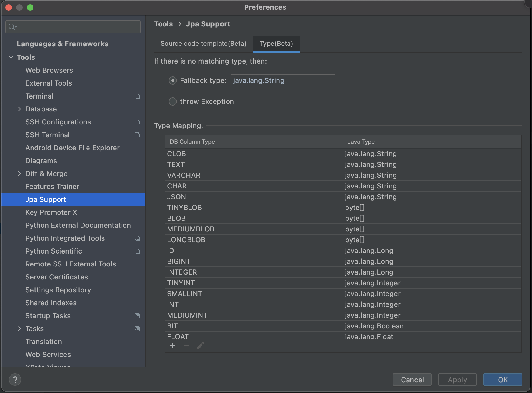Image resolution: width=532 pixels, height=393 pixels.
Task: Select the Fallback type radio button
Action: point(172,80)
